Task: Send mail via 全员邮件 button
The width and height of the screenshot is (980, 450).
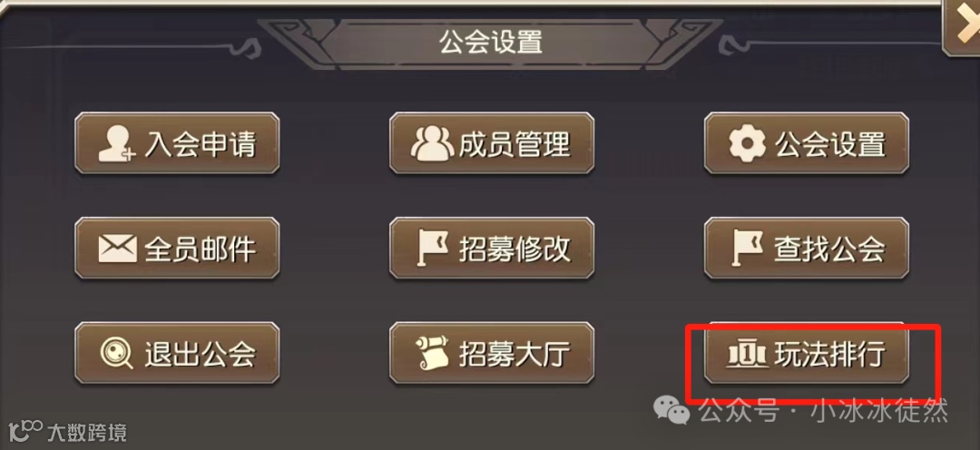Action: (177, 248)
